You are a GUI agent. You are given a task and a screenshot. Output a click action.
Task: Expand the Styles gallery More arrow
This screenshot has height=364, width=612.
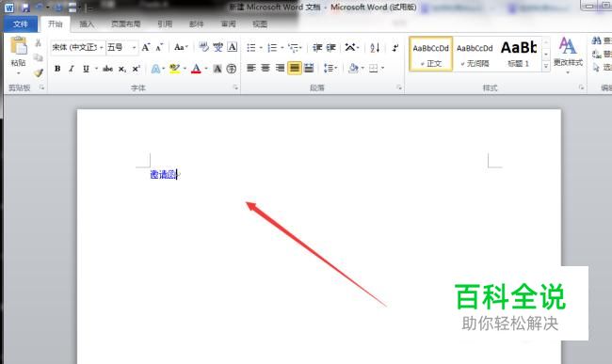point(546,66)
